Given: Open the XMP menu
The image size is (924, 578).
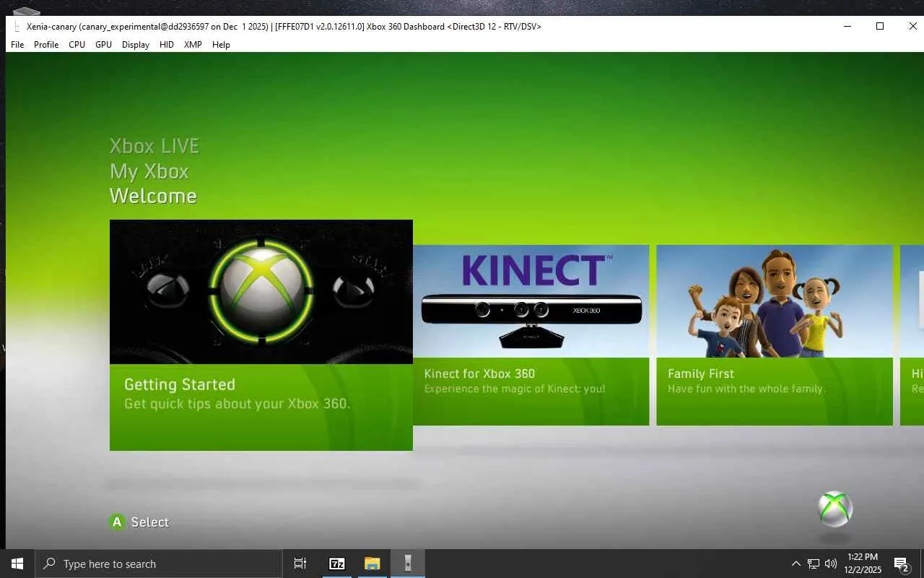Looking at the screenshot, I should point(193,45).
